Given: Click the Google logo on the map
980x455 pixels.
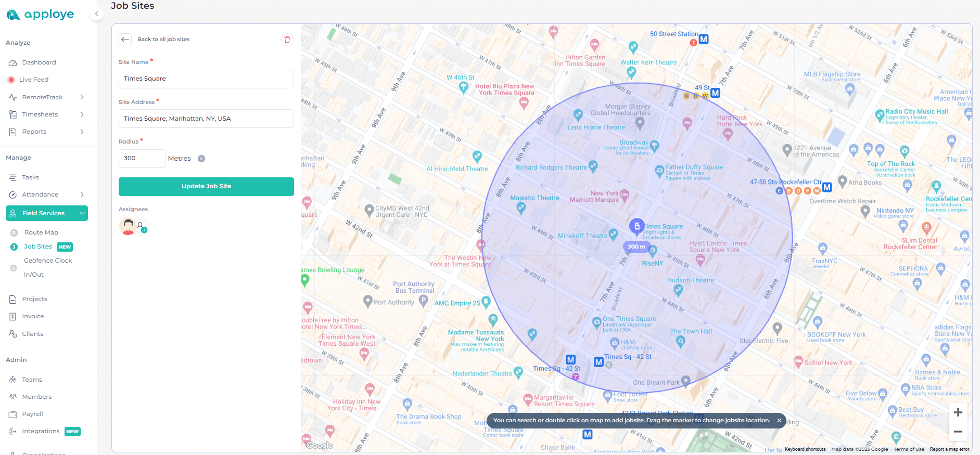Looking at the screenshot, I should point(320,446).
